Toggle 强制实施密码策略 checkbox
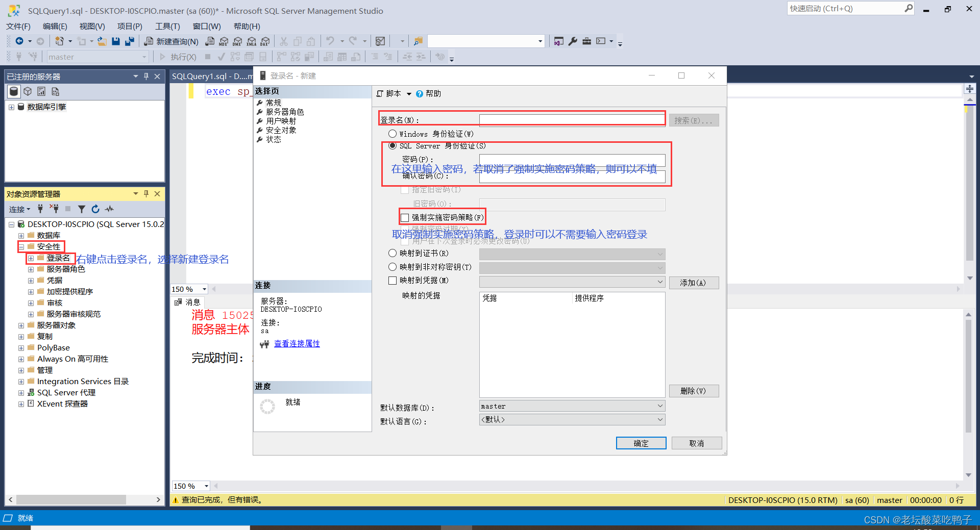Screen dimensions: 980x530 coord(405,217)
